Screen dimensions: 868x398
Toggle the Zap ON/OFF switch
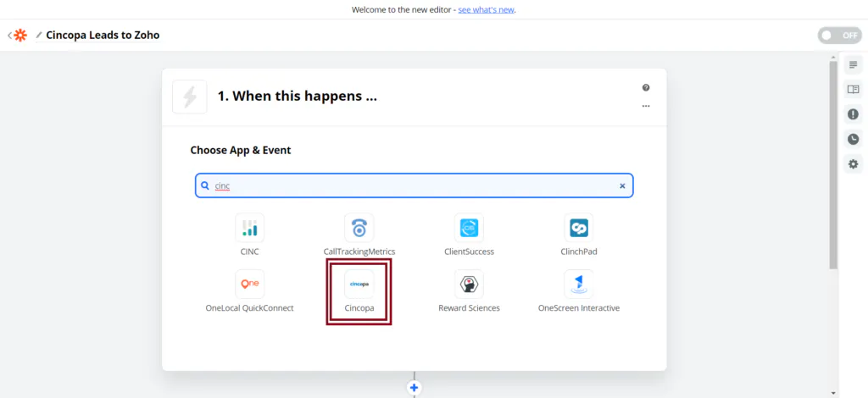pos(840,36)
